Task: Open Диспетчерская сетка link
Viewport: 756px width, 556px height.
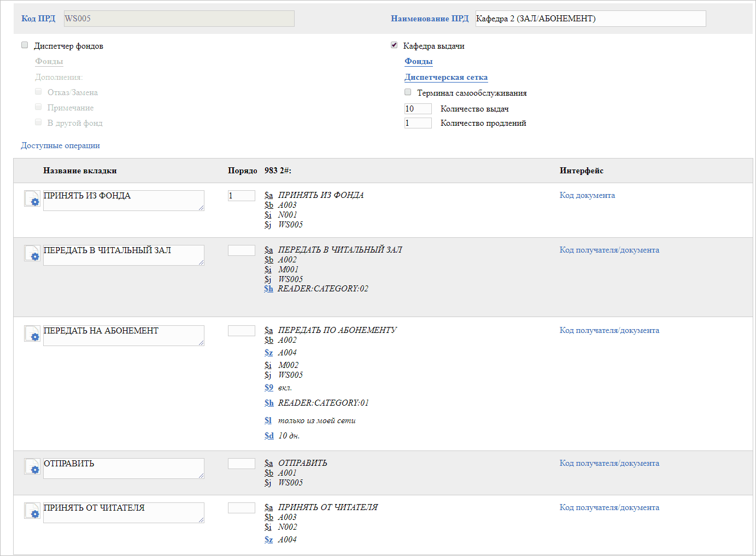Action: [446, 77]
